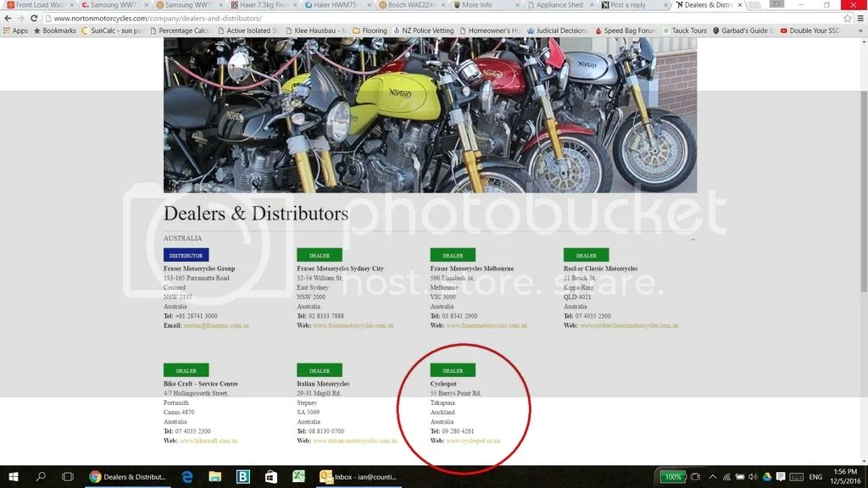868x488 pixels.
Task: Open File Explorer from the taskbar
Action: tap(214, 477)
